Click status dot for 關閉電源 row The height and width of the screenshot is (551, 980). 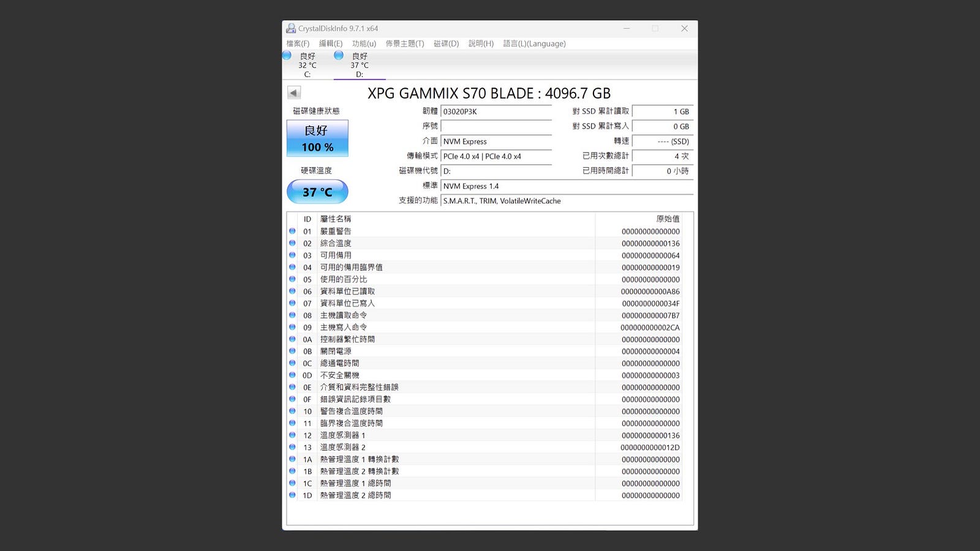pyautogui.click(x=292, y=351)
